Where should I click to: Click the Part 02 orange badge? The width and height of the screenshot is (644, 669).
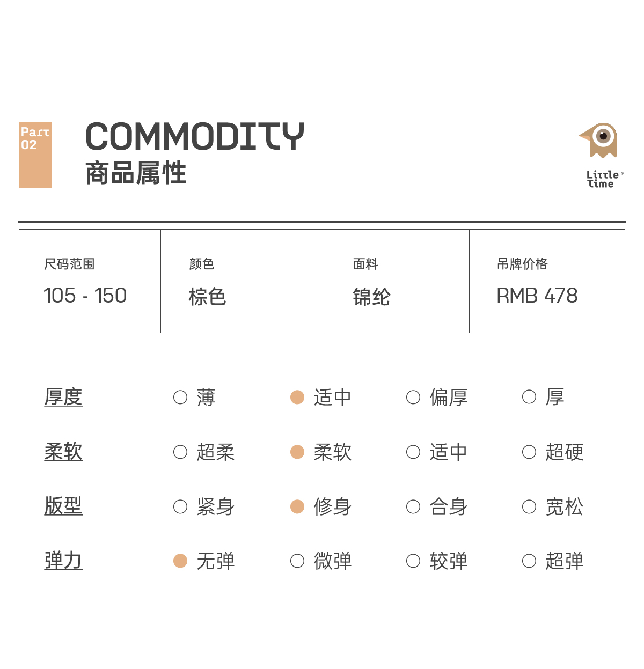point(35,155)
